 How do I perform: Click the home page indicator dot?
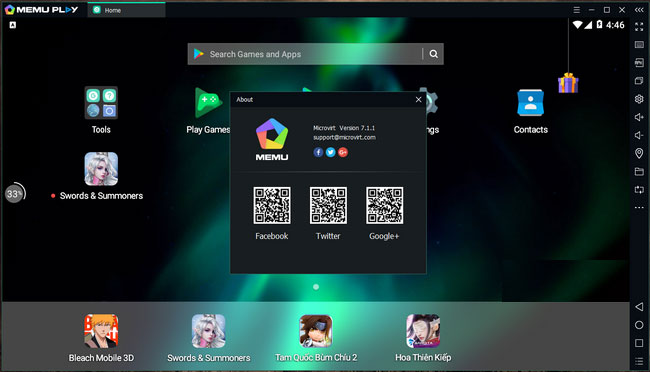click(x=316, y=287)
